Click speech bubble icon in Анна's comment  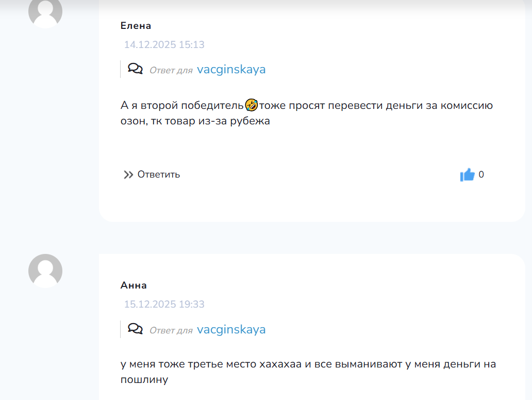[135, 329]
